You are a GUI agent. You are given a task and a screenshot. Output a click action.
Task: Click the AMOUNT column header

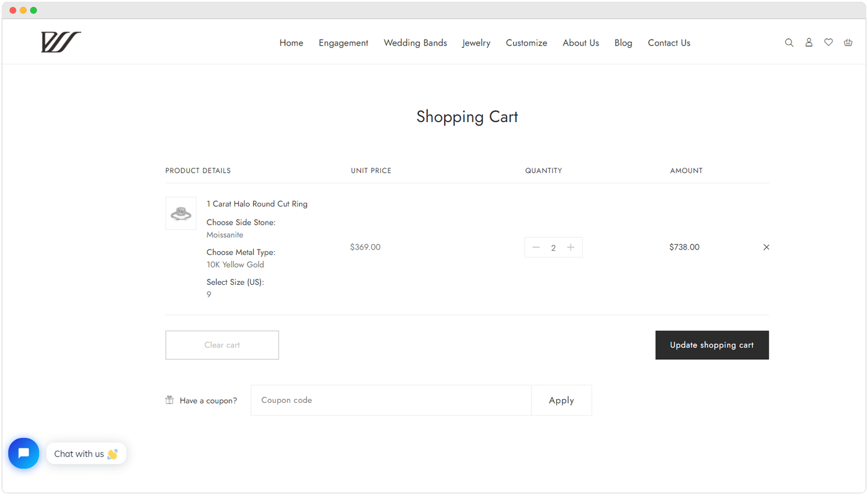point(686,171)
